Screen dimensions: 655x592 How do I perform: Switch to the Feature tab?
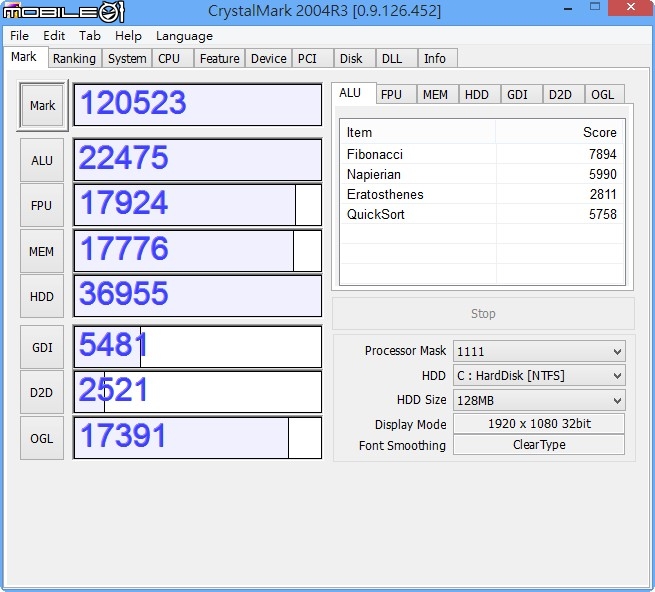coord(219,58)
